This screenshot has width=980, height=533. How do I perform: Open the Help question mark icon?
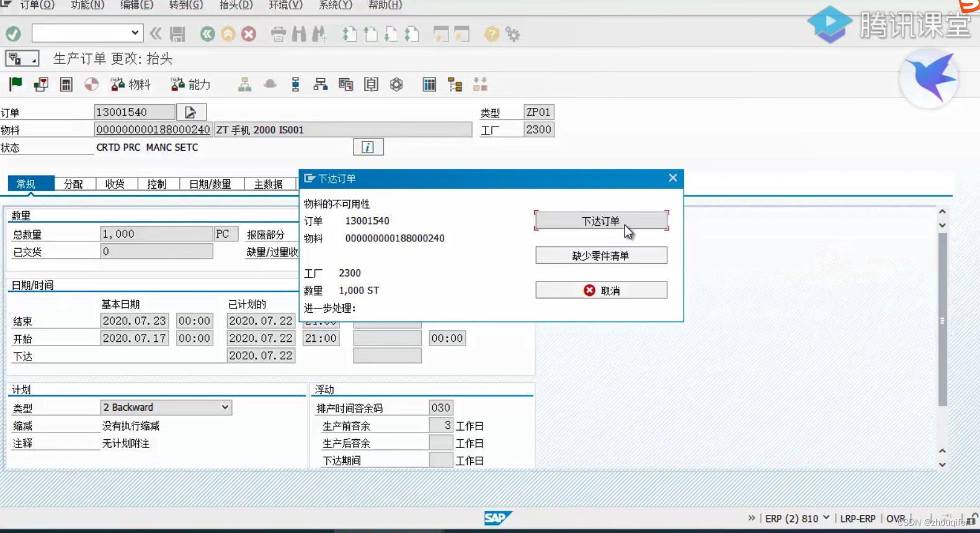point(492,34)
